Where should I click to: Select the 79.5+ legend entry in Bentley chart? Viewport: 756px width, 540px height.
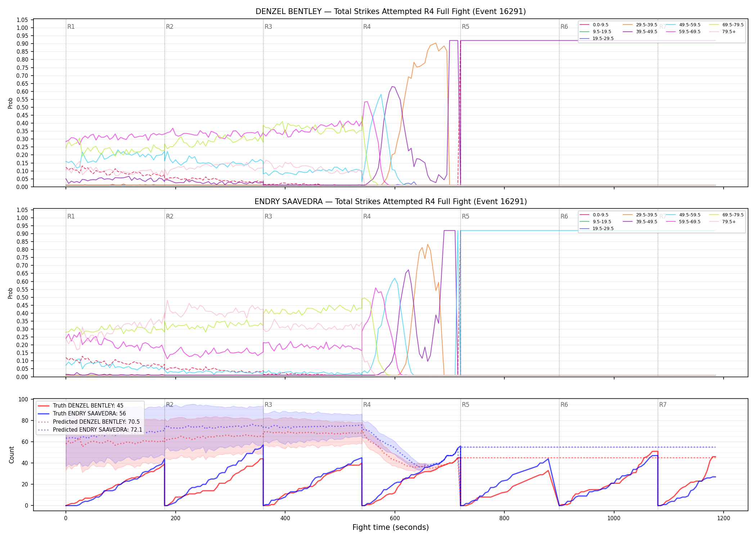723,32
